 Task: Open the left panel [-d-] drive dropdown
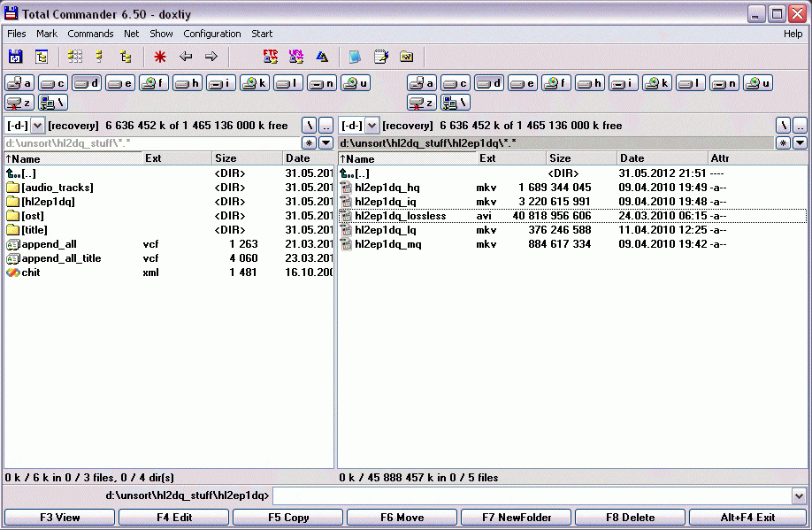(37, 126)
